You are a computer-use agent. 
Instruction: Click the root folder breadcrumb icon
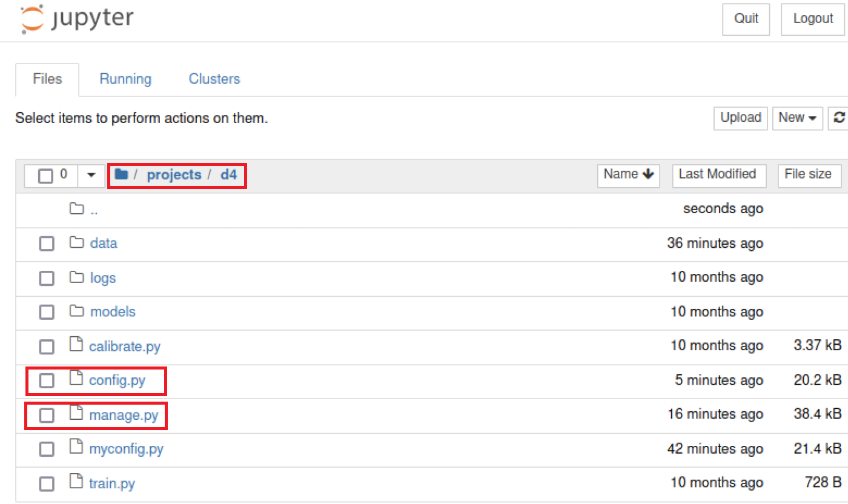121,174
